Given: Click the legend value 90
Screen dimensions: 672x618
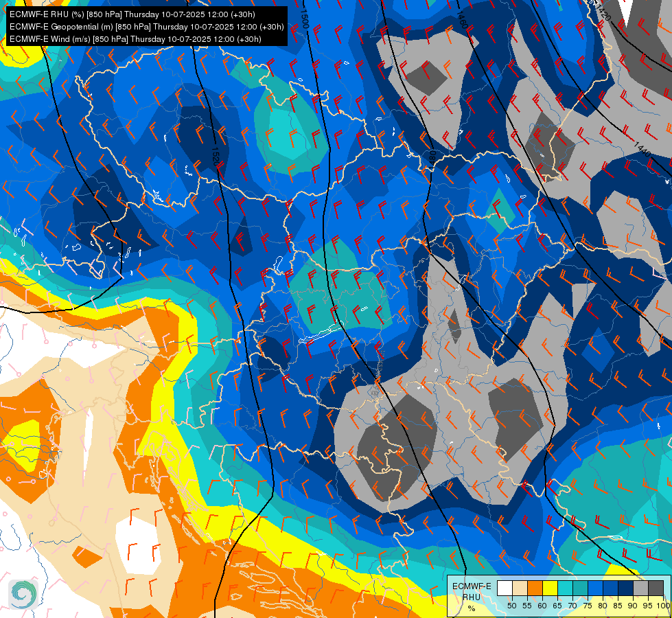Looking at the screenshot, I should 633,606.
